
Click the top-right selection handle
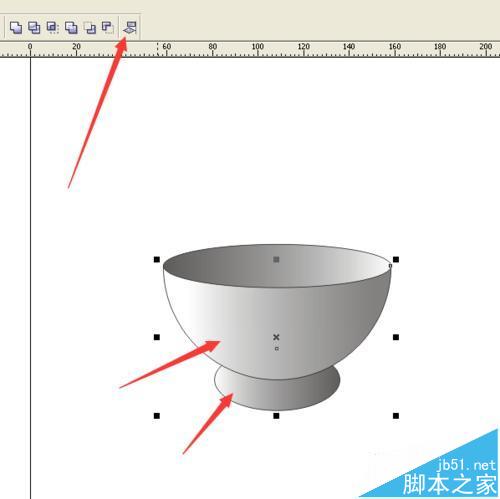point(396,259)
